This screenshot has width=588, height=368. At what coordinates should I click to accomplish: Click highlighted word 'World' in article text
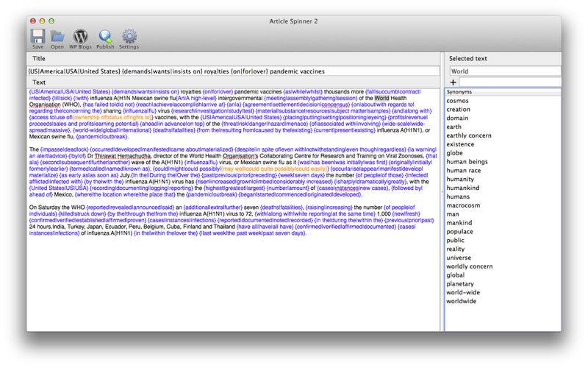pyautogui.click(x=381, y=98)
